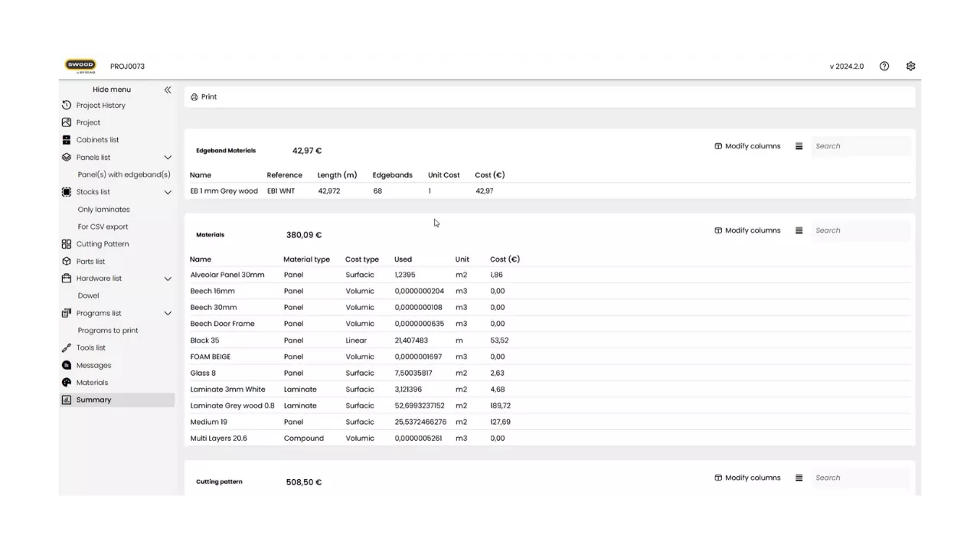
Task: Select the Medium 19 row
Action: (x=550, y=422)
